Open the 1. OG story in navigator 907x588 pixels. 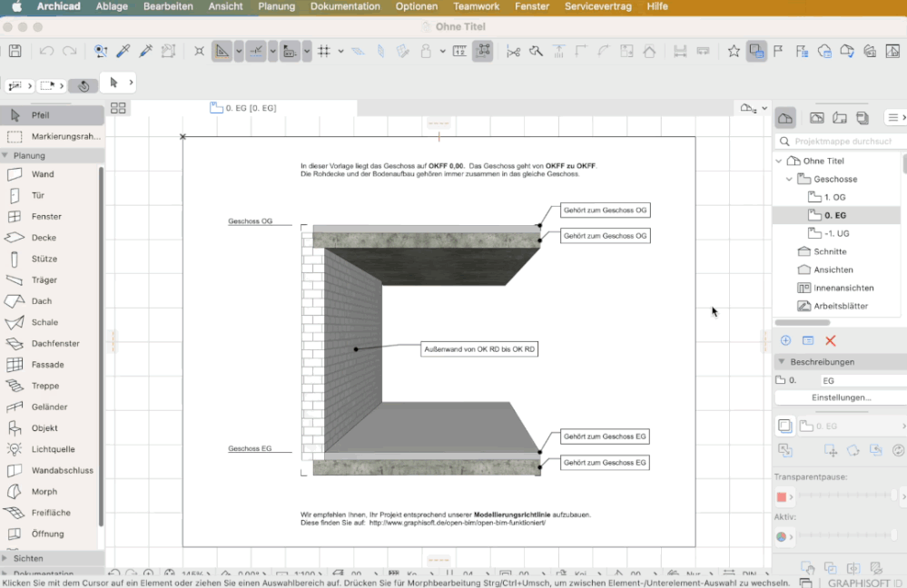click(834, 197)
